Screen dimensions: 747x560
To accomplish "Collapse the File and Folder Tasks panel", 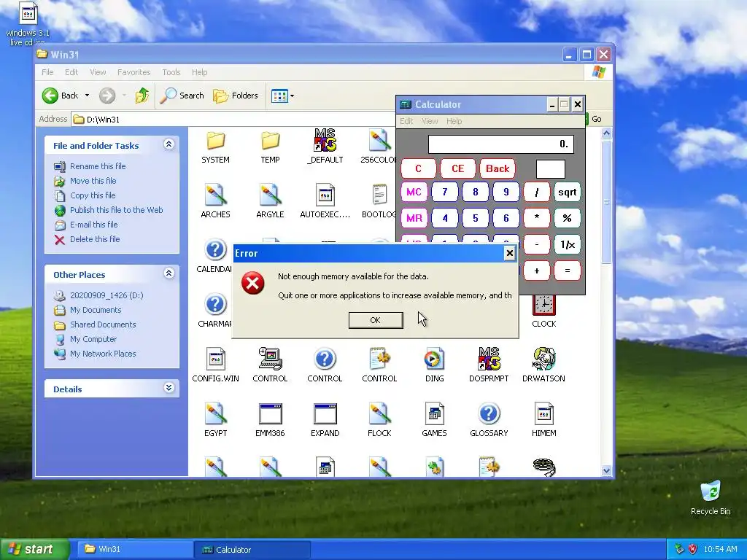I will click(x=169, y=144).
